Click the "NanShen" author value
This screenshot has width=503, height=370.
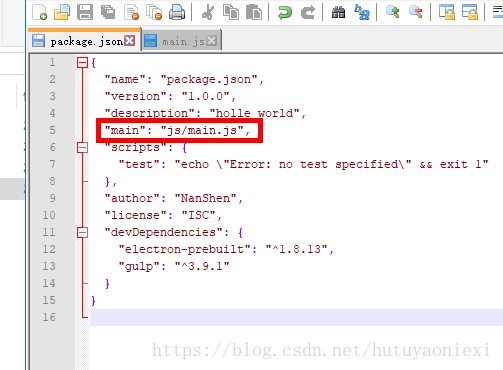tap(205, 198)
